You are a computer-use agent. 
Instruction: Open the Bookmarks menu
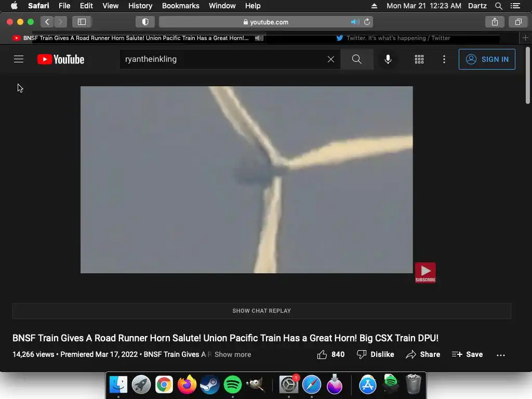coord(180,6)
